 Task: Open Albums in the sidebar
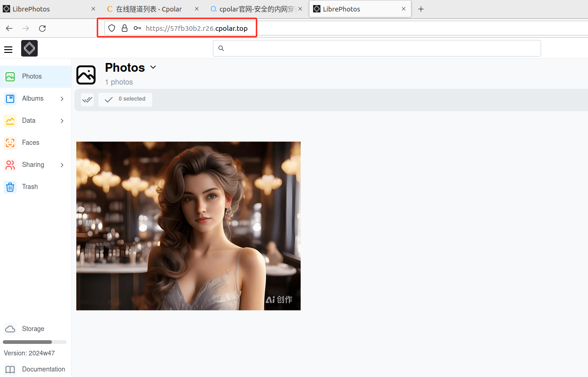point(35,98)
